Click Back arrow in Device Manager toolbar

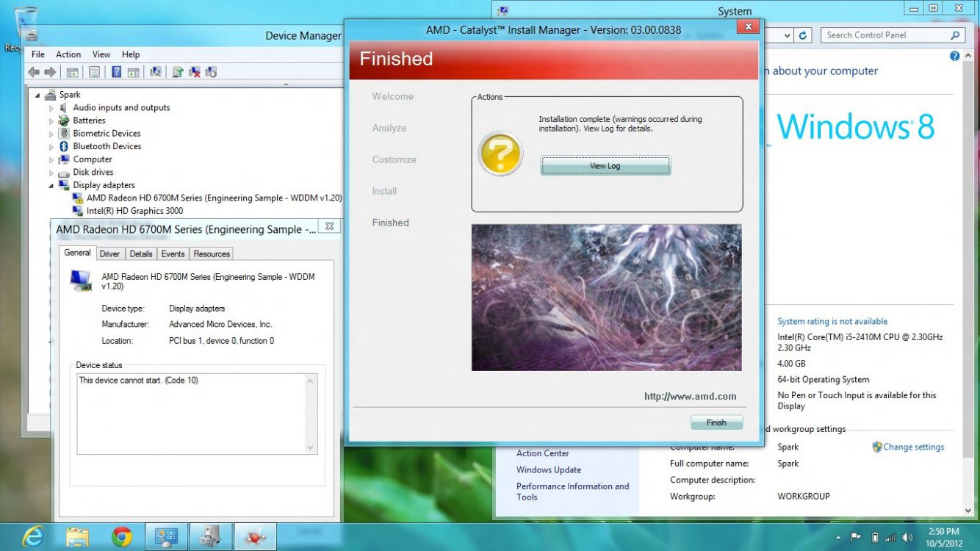[33, 72]
